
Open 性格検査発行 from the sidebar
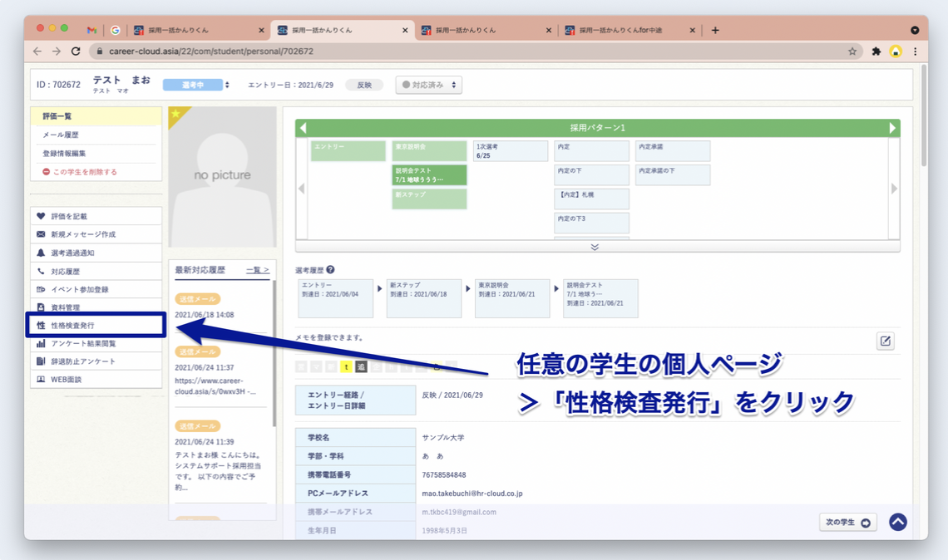[72, 326]
